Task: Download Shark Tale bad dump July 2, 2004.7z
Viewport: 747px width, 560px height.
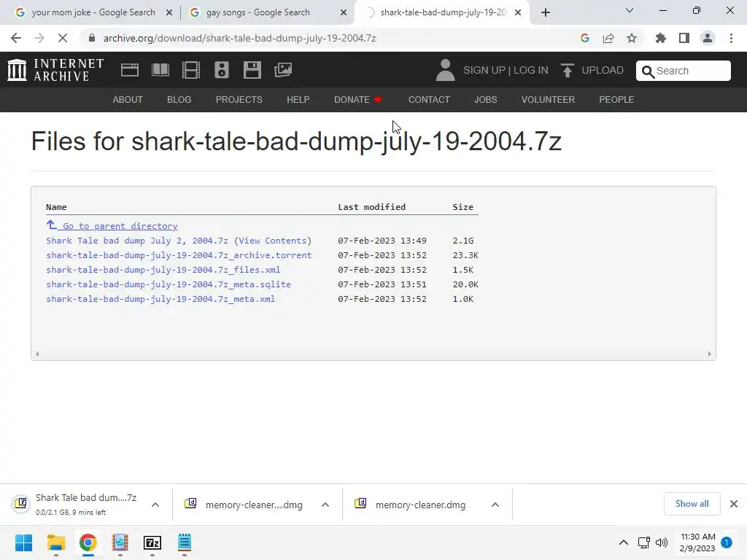Action: [136, 241]
